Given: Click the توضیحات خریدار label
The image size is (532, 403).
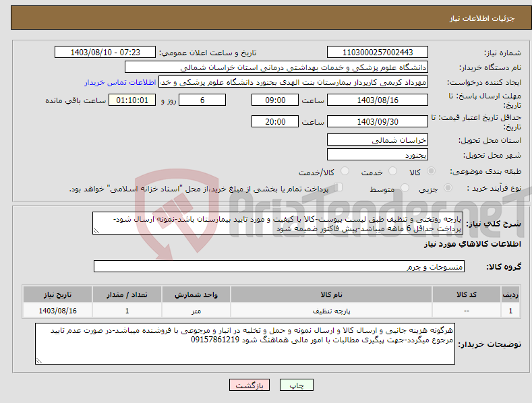Looking at the screenshot, I should [490, 344].
